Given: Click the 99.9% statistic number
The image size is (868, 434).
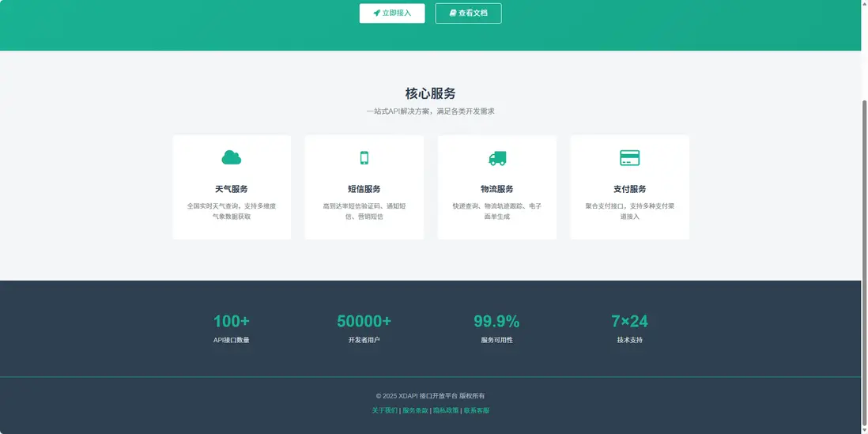Looking at the screenshot, I should pyautogui.click(x=496, y=321).
